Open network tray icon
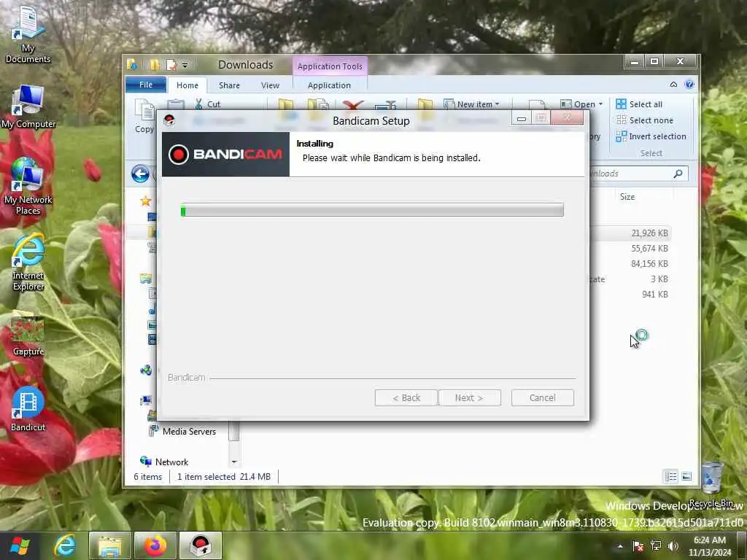 click(656, 545)
